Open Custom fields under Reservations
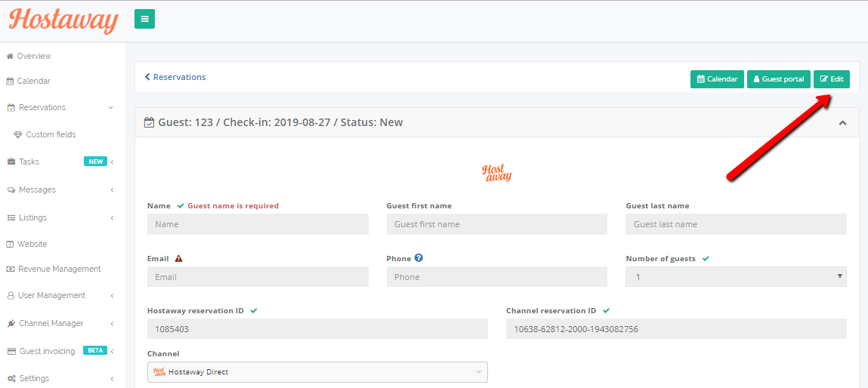This screenshot has width=868, height=388. coord(51,134)
